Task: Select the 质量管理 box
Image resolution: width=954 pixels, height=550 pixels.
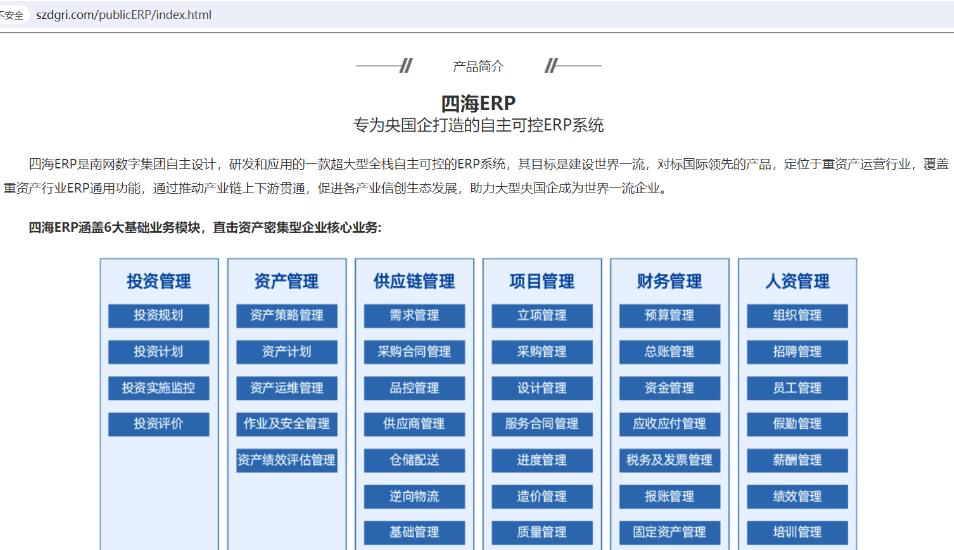Action: (542, 532)
